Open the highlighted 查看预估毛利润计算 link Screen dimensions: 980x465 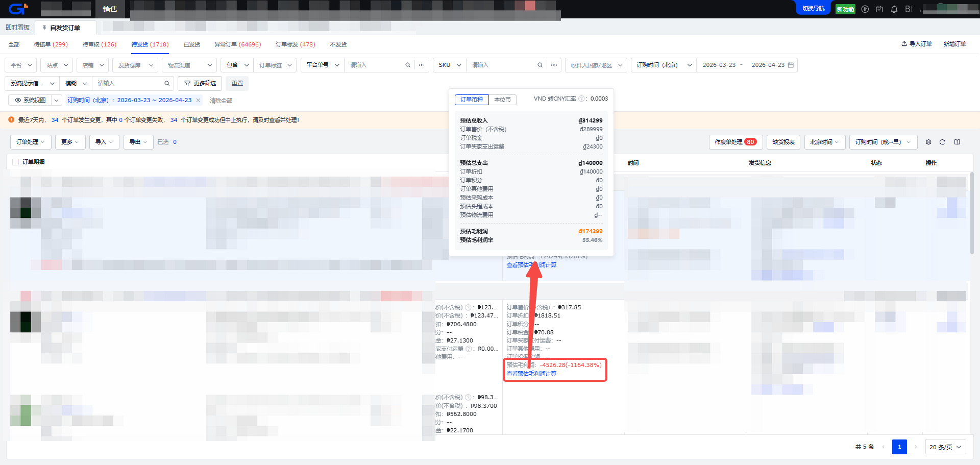click(x=531, y=374)
